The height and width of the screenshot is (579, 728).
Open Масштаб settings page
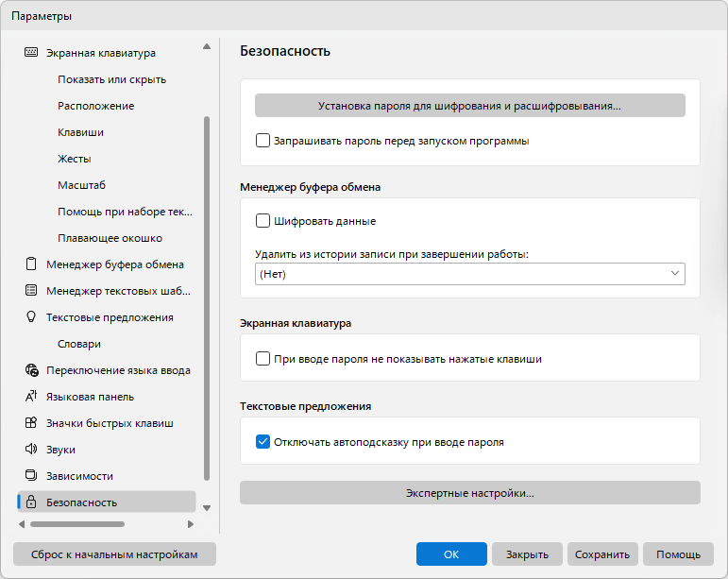click(81, 185)
